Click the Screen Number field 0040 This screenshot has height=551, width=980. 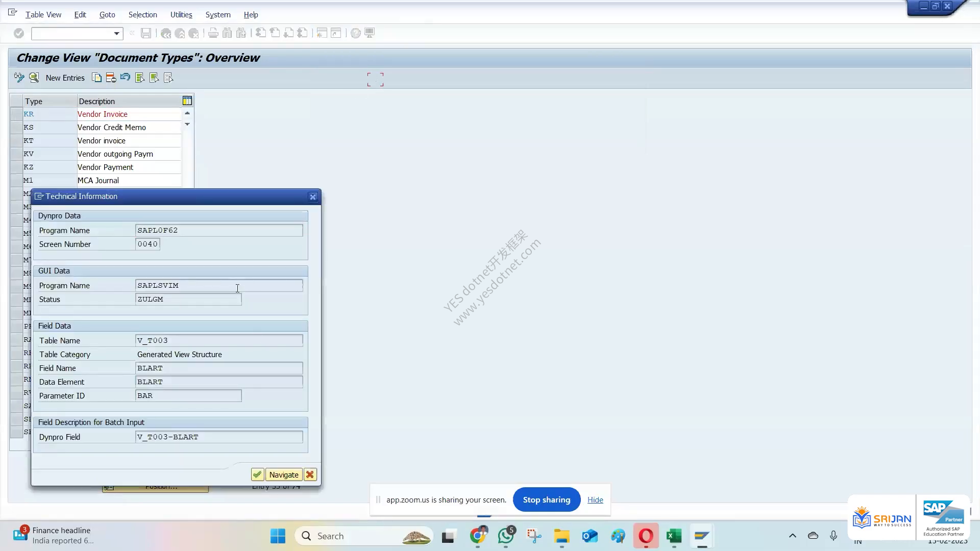click(148, 244)
